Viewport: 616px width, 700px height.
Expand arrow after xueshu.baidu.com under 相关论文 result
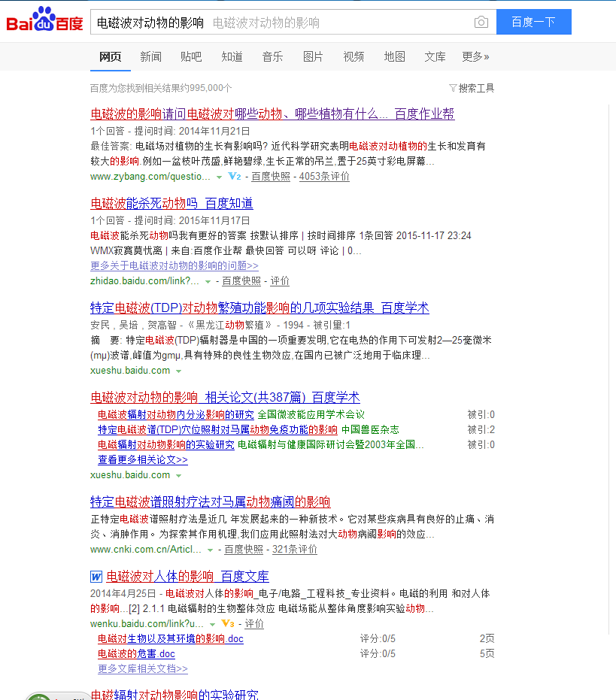pos(179,475)
